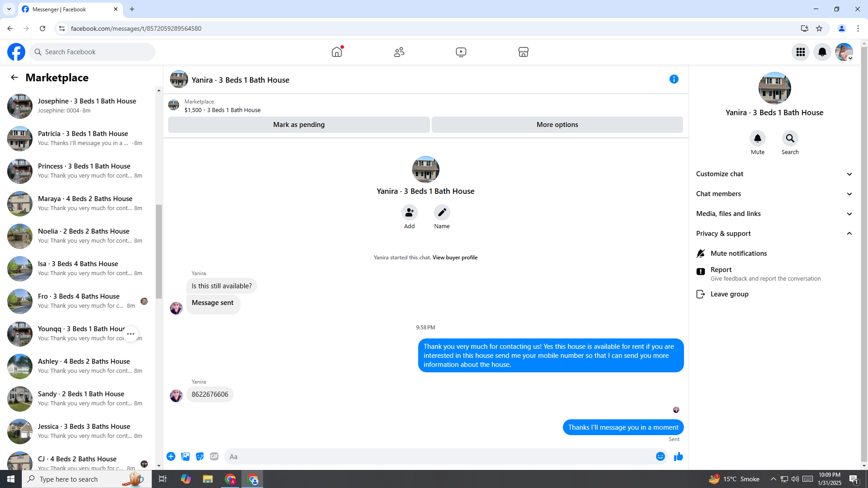Search in conversation using magnifier icon
The image size is (868, 488).
click(x=790, y=138)
